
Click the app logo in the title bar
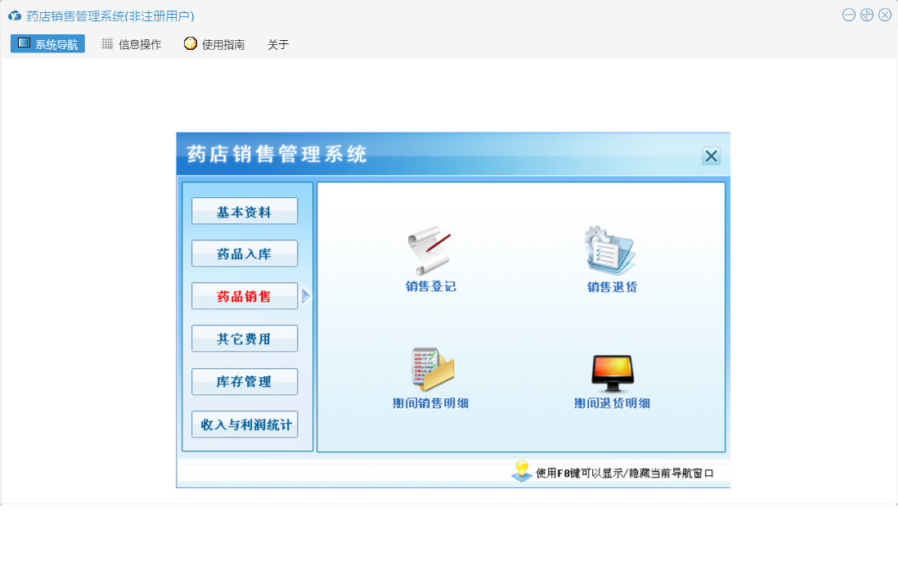15,16
